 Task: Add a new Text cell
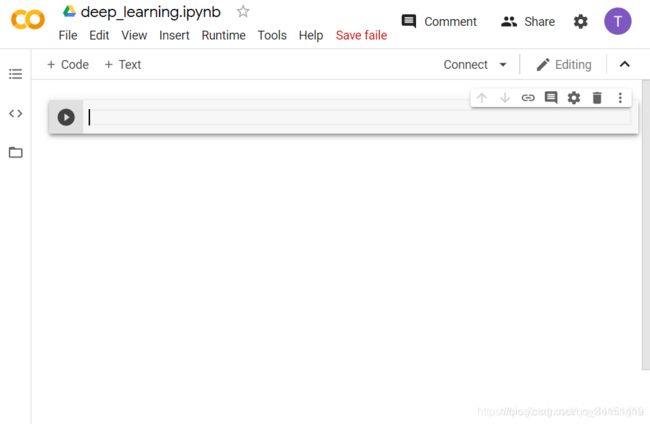(x=123, y=65)
